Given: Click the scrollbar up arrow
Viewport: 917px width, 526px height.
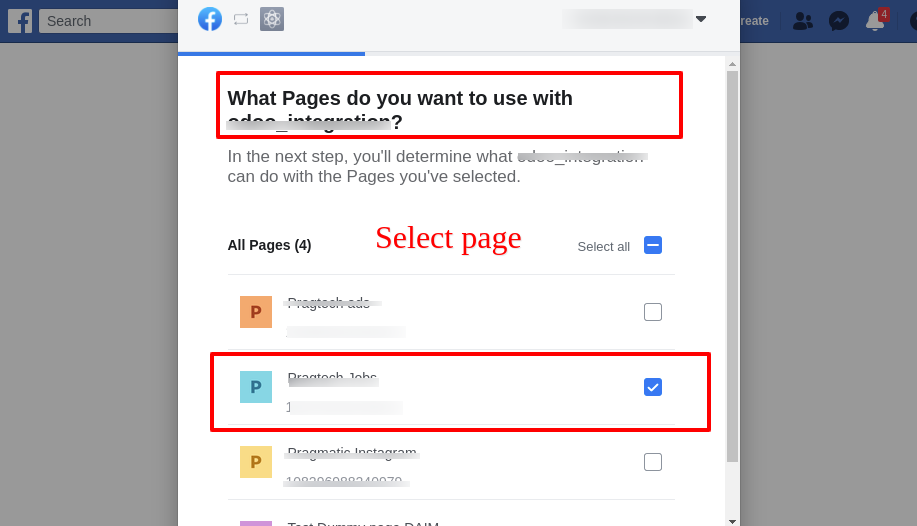Looking at the screenshot, I should (x=732, y=64).
